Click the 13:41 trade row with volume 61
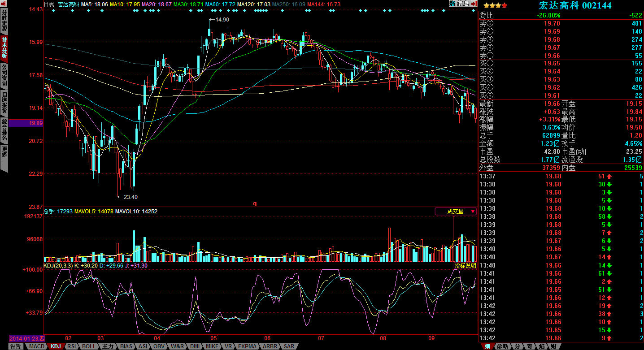 coord(561,273)
